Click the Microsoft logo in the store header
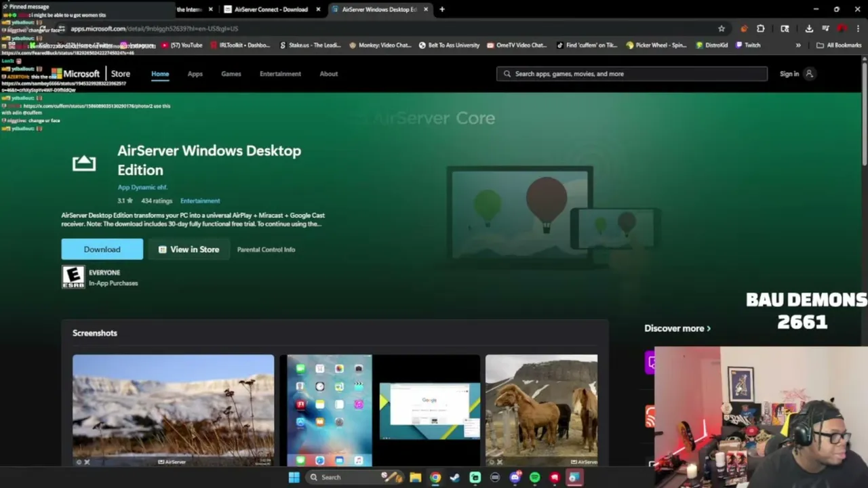The image size is (868, 488). 75,74
